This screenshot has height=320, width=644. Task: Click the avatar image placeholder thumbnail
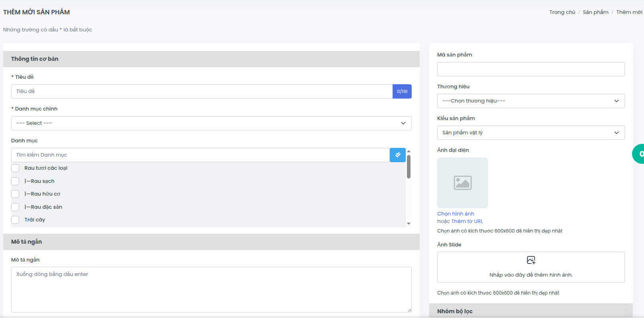[463, 183]
